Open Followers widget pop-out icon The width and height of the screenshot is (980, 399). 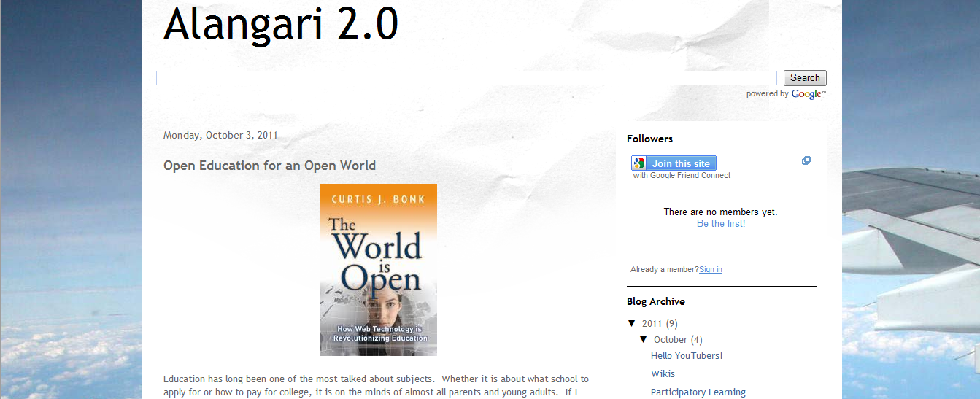coord(806,160)
